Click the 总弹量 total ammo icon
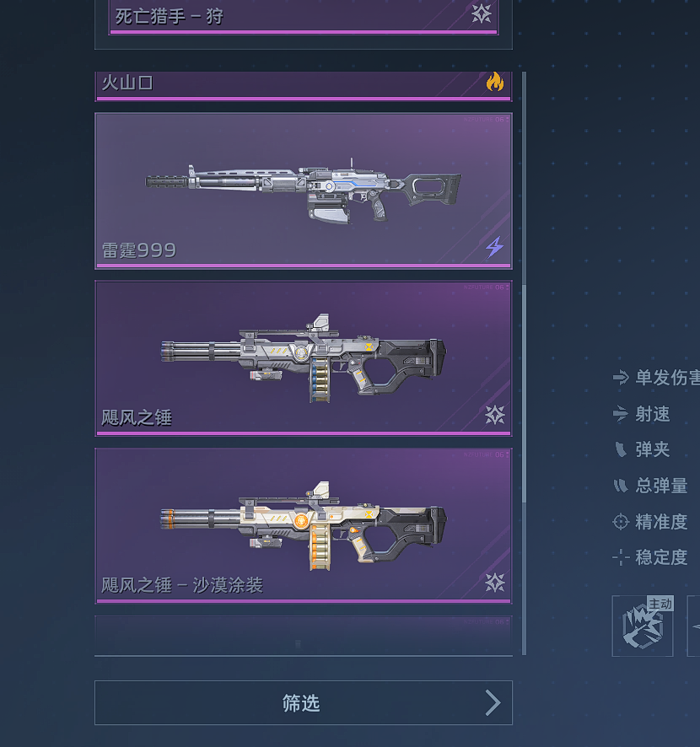This screenshot has height=747, width=700. 621,486
